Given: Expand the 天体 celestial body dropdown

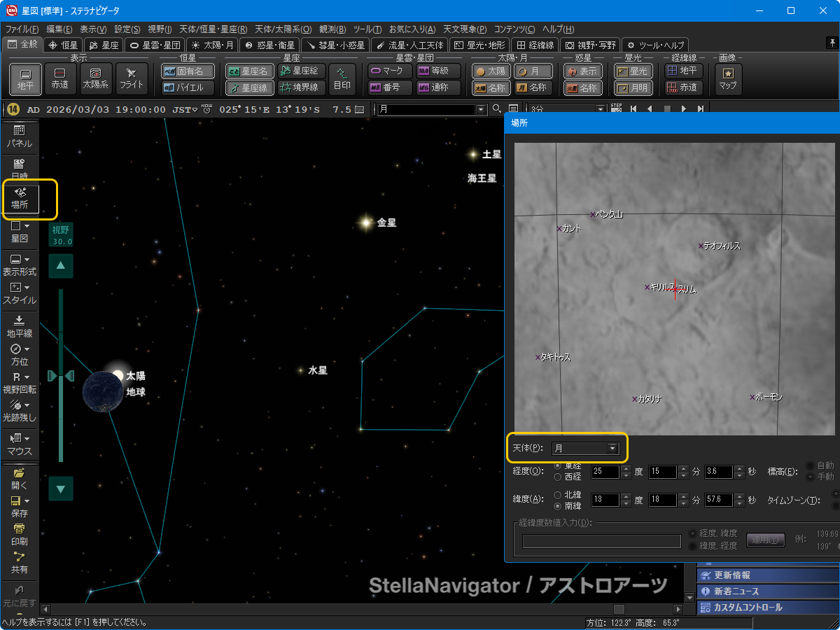Looking at the screenshot, I should tap(612, 448).
